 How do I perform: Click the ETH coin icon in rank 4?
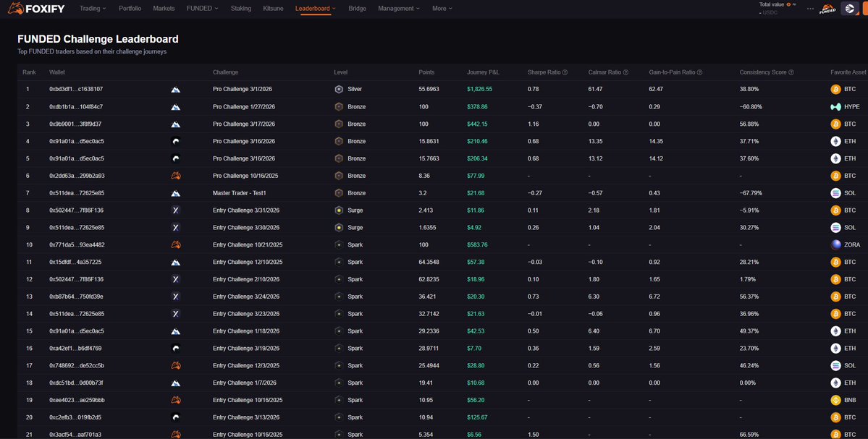coord(835,141)
